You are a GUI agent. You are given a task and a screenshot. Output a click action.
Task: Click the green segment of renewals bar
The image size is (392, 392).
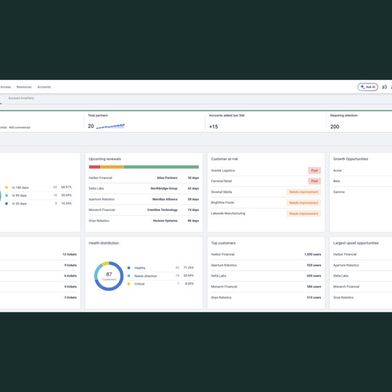point(161,167)
